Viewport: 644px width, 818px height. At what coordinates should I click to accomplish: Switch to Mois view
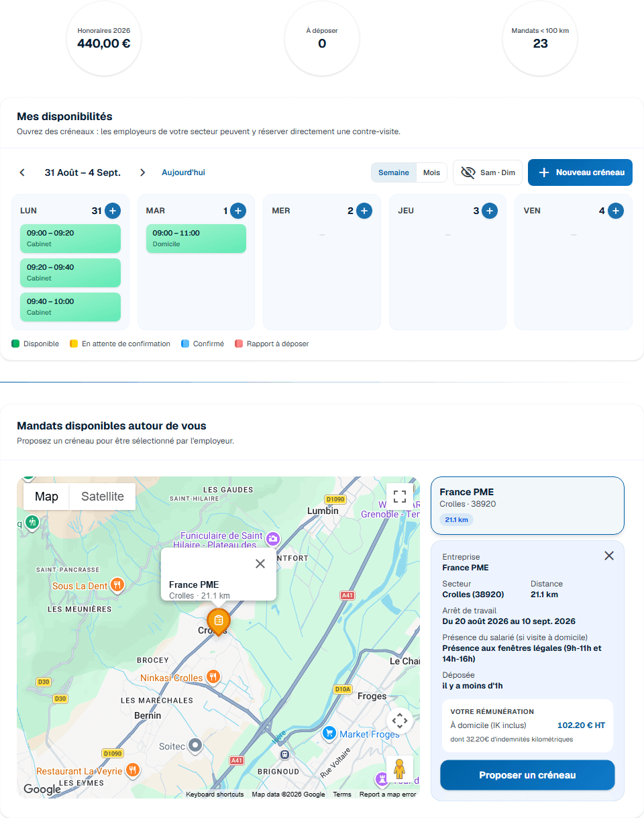point(431,172)
